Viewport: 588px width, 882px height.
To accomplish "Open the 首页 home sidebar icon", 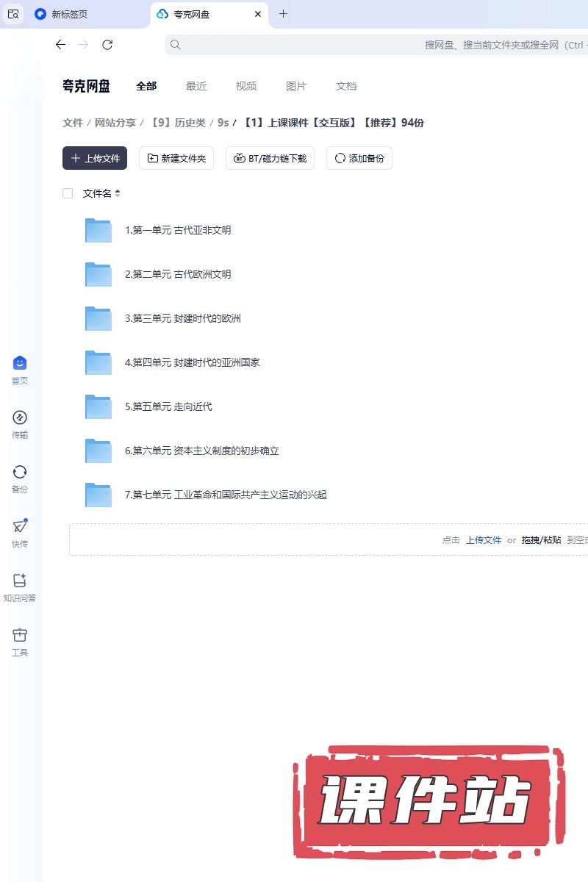I will coord(20,364).
